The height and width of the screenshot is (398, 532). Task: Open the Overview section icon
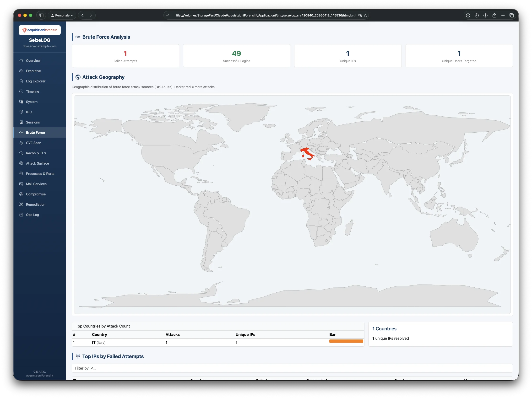[21, 61]
